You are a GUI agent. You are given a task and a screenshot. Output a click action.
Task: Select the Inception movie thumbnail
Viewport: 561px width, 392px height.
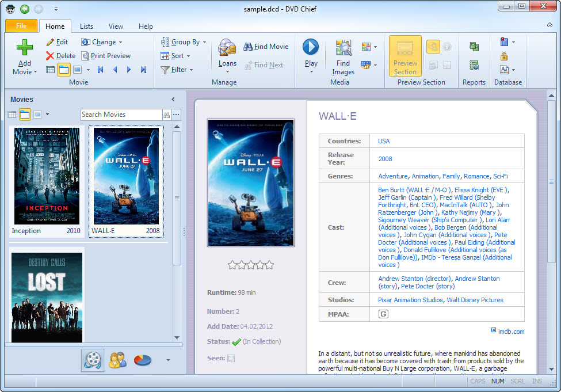coord(47,176)
